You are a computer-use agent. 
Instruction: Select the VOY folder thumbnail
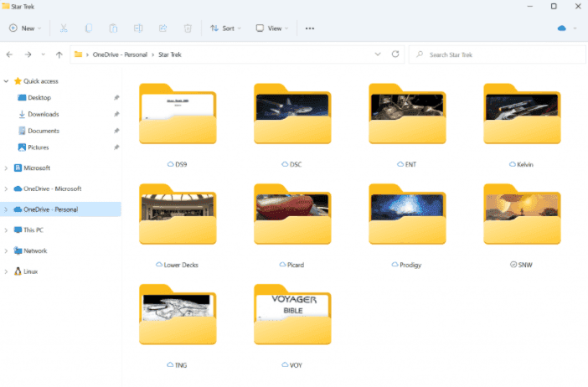pos(292,315)
